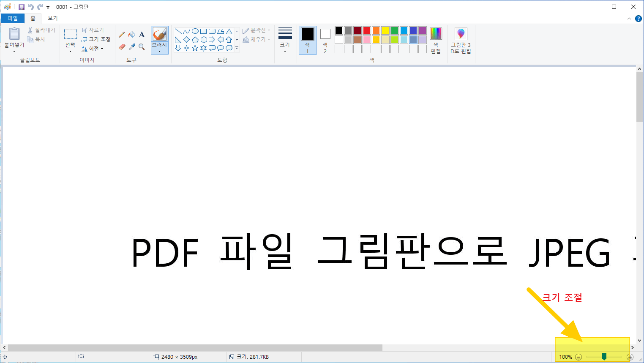Expand the Paste (붙여넣기) dropdown arrow
This screenshot has width=644, height=363.
point(14,51)
